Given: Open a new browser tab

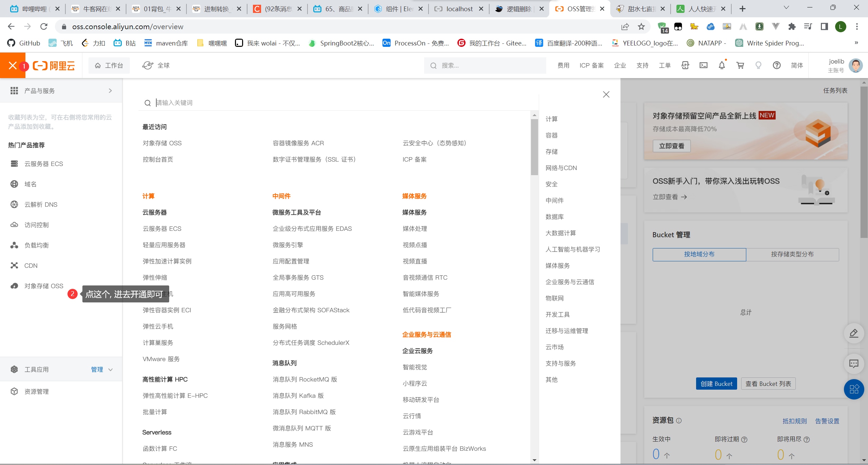Looking at the screenshot, I should click(743, 9).
